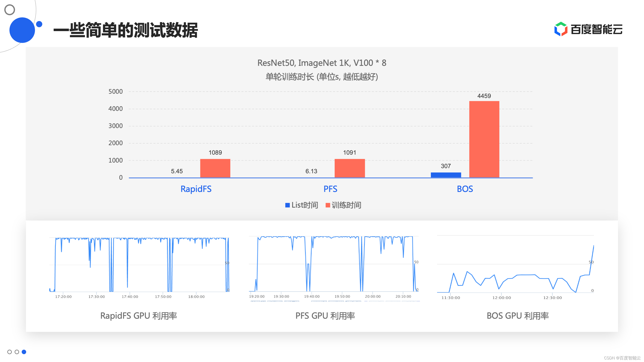The width and height of the screenshot is (644, 362).
Task: Click the BOS category label
Action: coord(465,189)
